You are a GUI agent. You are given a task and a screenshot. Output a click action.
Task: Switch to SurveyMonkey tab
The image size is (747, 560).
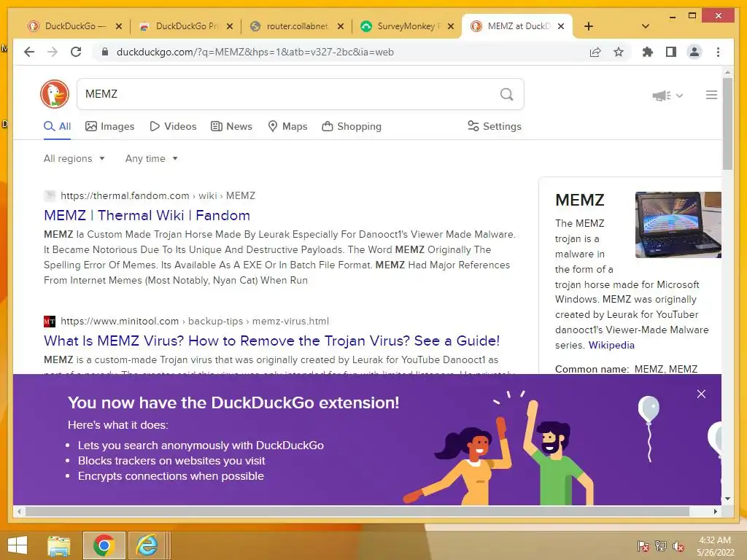click(x=407, y=26)
